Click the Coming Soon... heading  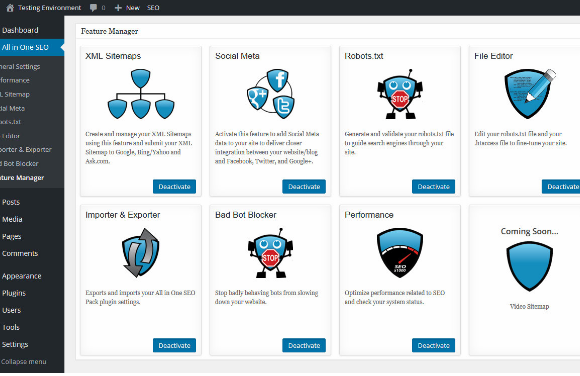tap(529, 231)
